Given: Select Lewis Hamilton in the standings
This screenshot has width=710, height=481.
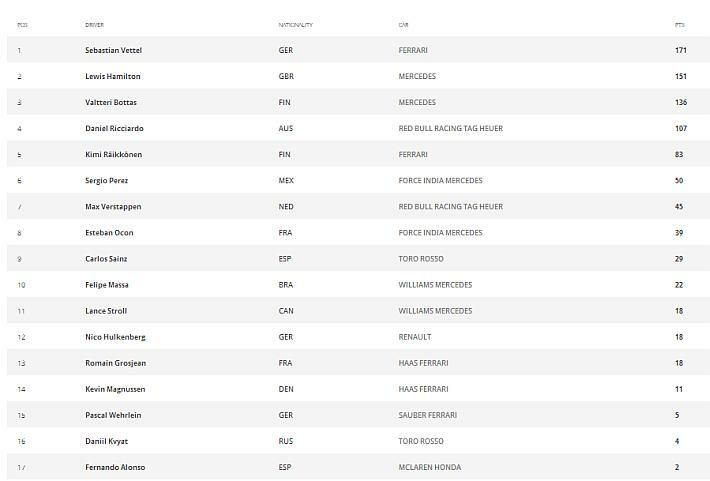Looking at the screenshot, I should click(113, 76).
